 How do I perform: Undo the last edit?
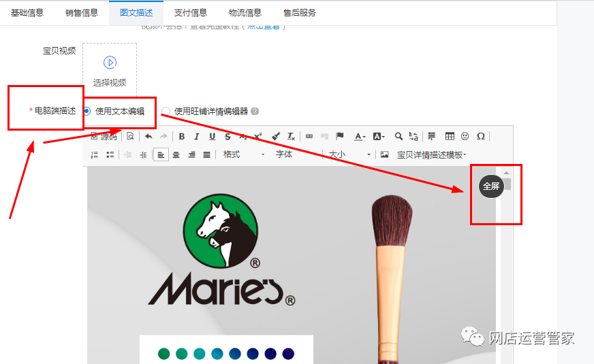click(x=148, y=136)
